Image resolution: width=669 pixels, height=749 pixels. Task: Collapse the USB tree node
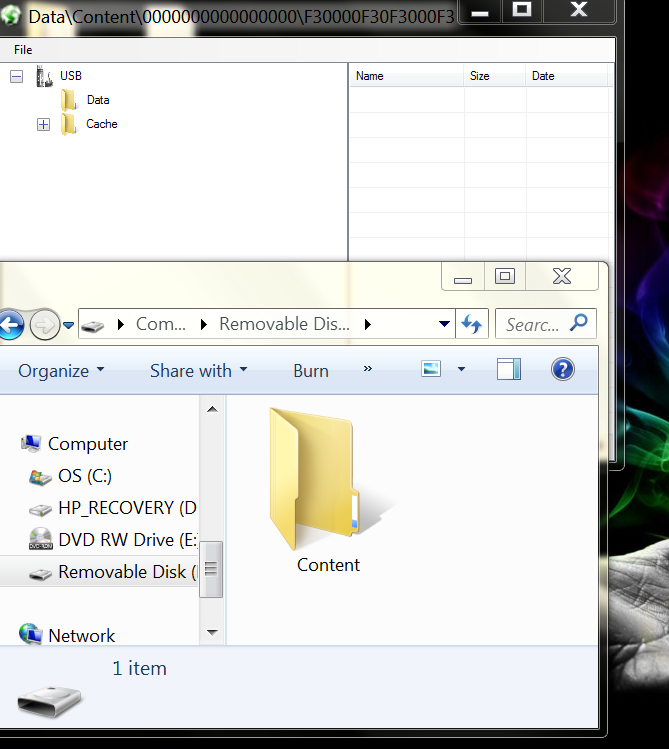[x=16, y=76]
